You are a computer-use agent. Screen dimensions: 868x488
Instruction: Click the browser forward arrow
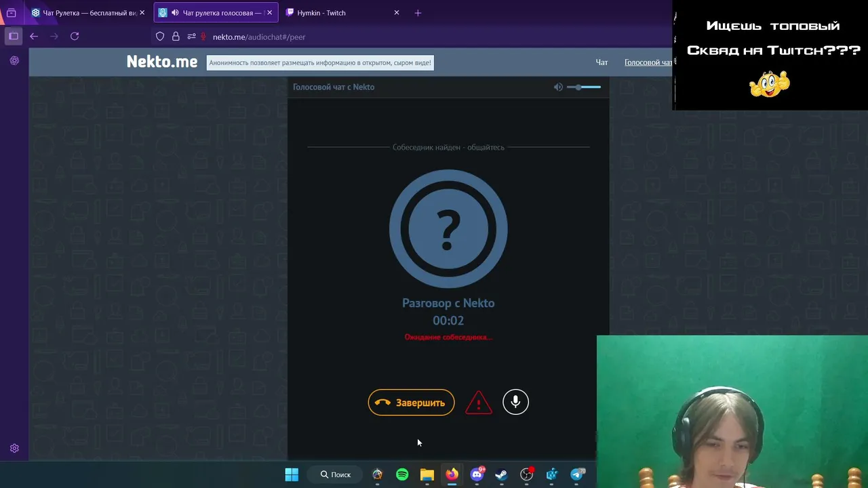[x=54, y=37]
